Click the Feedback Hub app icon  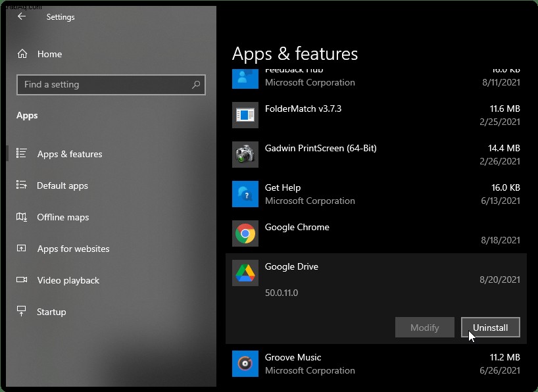pyautogui.click(x=245, y=79)
